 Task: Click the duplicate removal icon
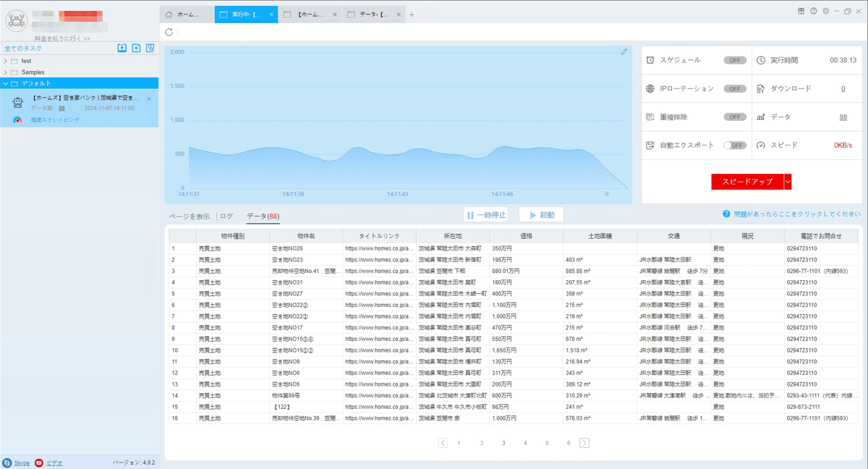(x=651, y=117)
